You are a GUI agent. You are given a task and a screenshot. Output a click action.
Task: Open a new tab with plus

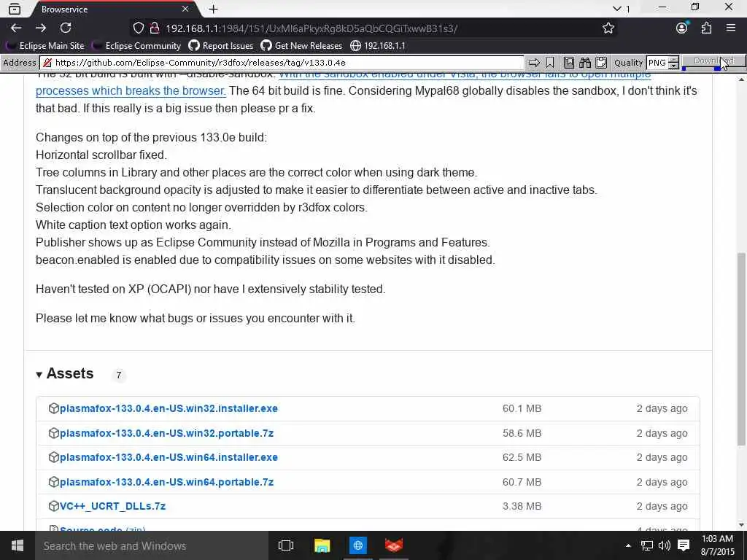[214, 9]
